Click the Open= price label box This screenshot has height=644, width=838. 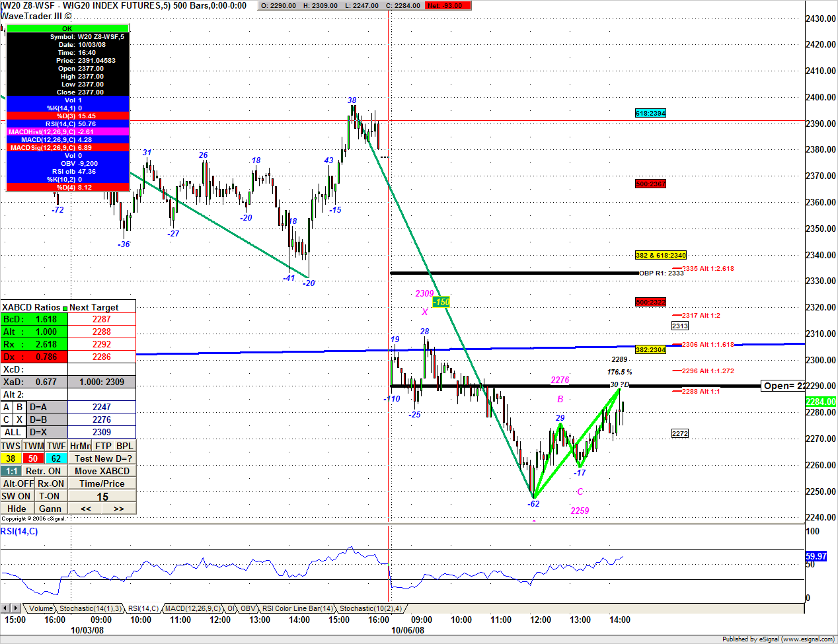[782, 386]
